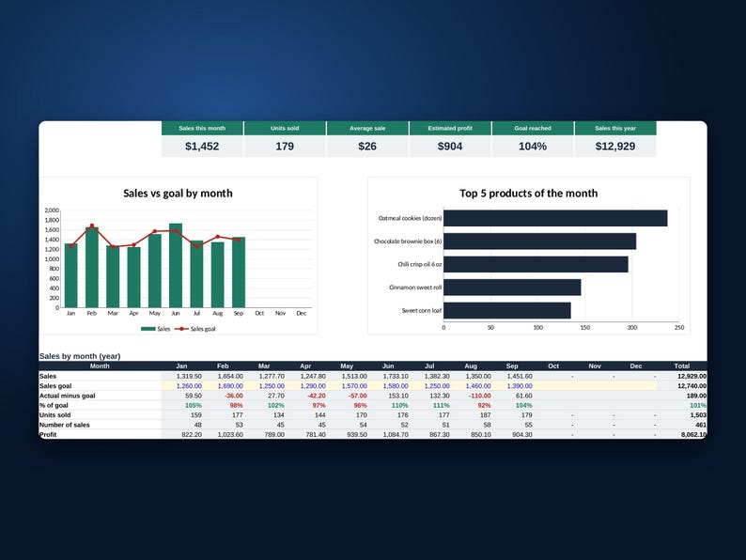Viewport: 746px width, 560px height.
Task: Select the % of goal row label
Action: click(54, 405)
